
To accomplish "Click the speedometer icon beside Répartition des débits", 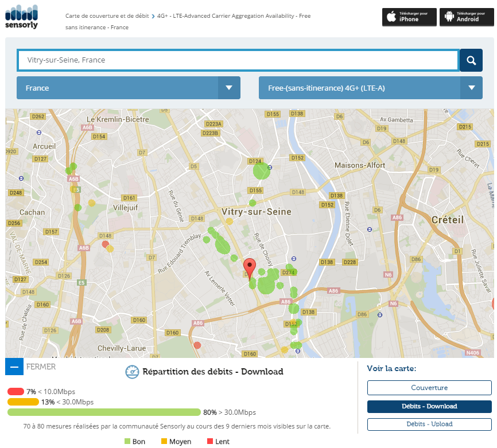I will [x=132, y=372].
